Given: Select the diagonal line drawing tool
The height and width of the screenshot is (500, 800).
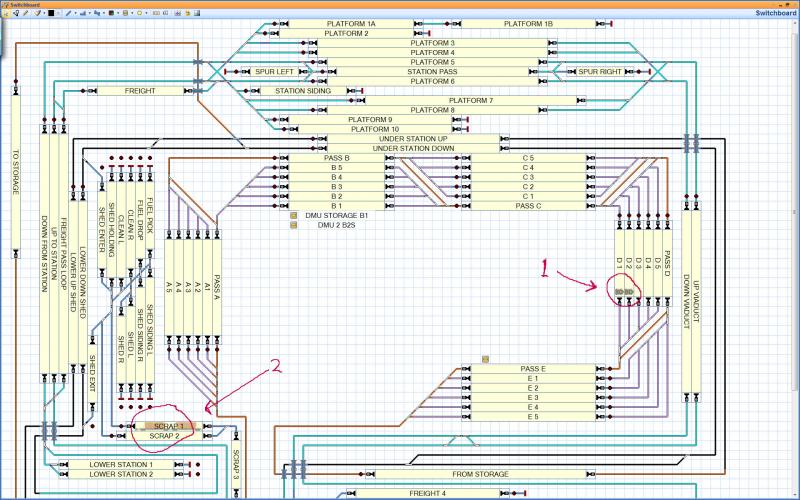Looking at the screenshot, I should click(x=69, y=14).
